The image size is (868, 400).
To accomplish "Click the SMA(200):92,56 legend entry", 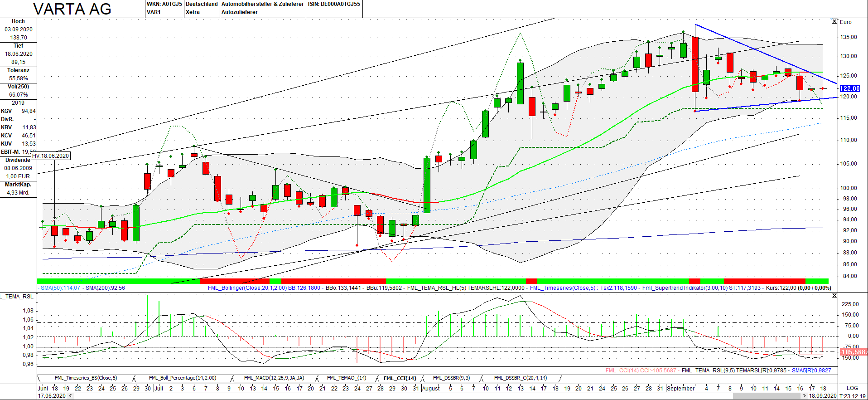I will coord(105,288).
